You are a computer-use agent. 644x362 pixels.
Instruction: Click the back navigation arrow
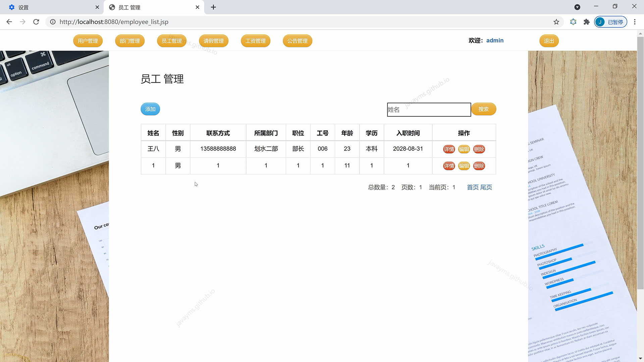click(9, 22)
